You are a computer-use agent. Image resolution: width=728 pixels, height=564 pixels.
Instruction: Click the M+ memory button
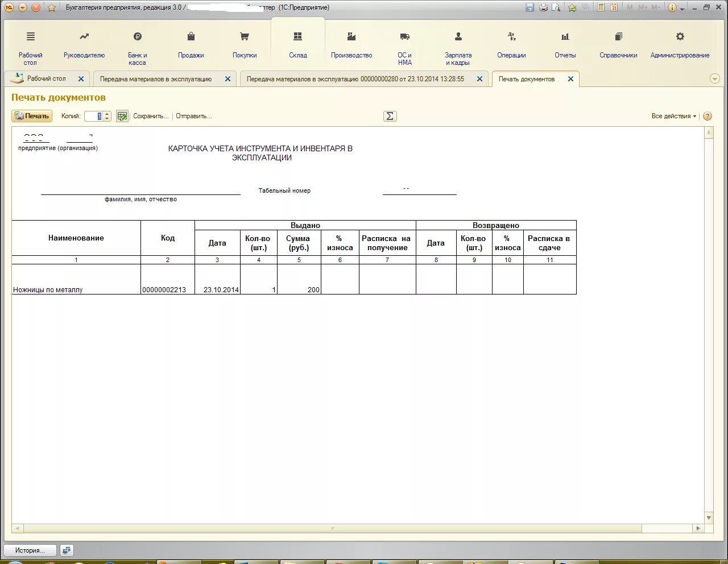point(643,7)
